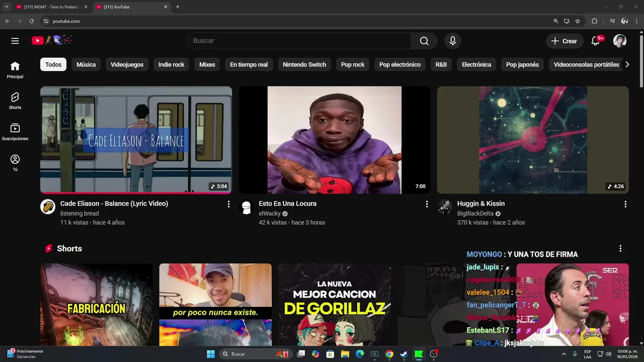Click listening bread channel avatar
The height and width of the screenshot is (362, 644).
point(48,207)
